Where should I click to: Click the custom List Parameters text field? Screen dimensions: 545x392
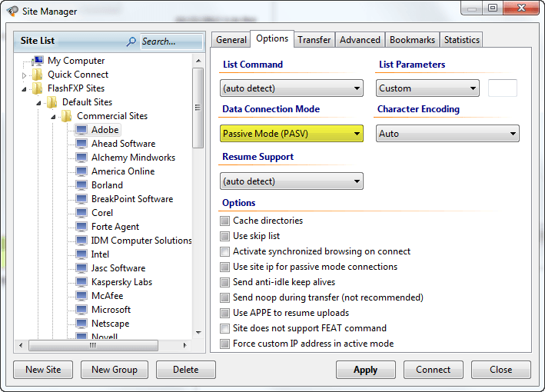coord(503,88)
